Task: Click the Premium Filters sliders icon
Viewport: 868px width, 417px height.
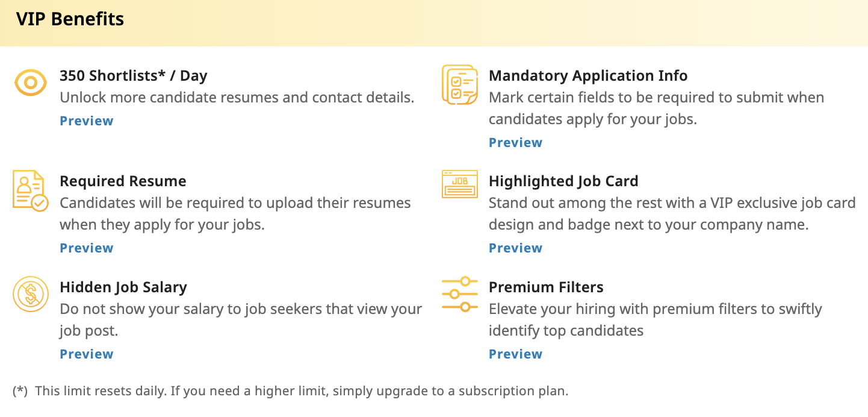Action: point(459,294)
